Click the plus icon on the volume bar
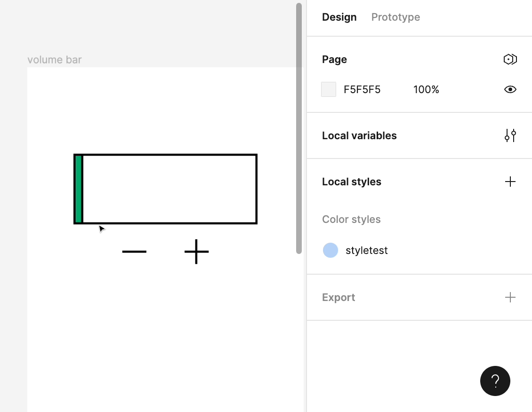Screen dimensions: 532x412 coord(196,251)
